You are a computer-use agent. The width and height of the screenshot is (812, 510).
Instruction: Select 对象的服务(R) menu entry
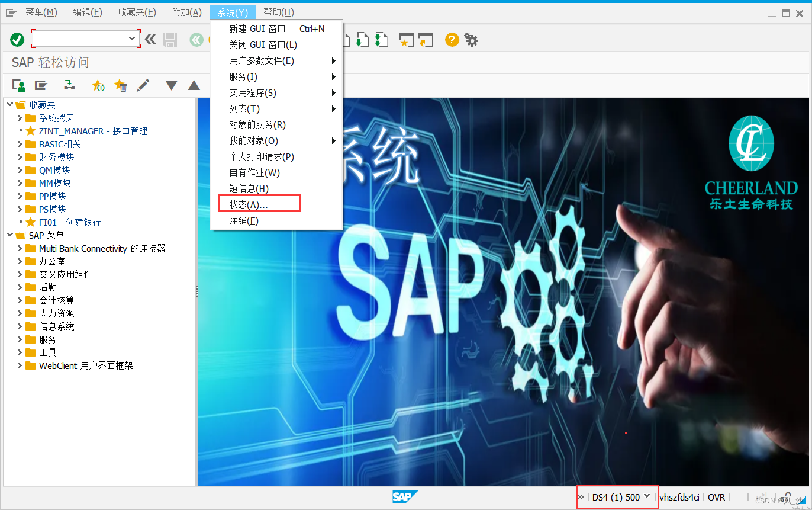click(276, 124)
